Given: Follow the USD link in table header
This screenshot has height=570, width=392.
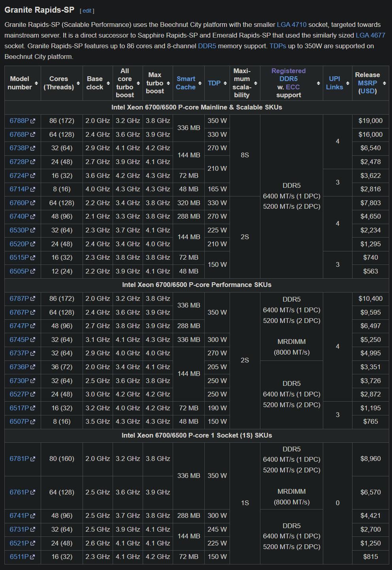Looking at the screenshot, I should pos(367,91).
